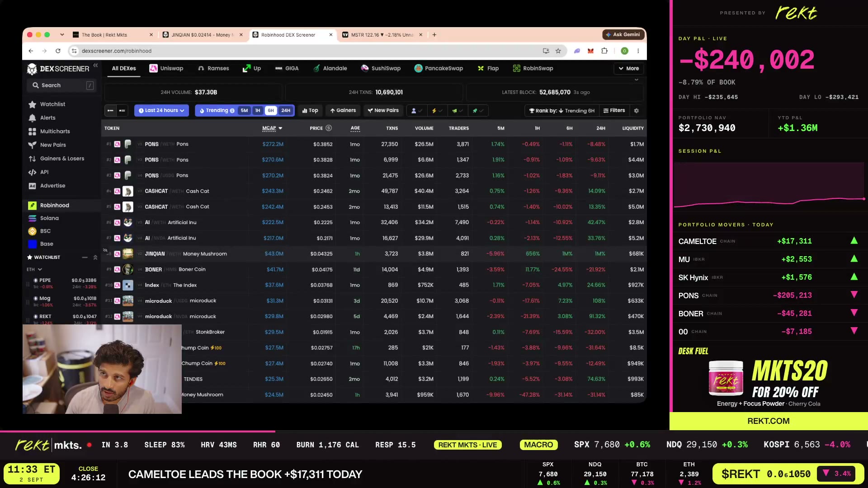Open the browser extensions puzzle icon
The width and height of the screenshot is (868, 488).
click(x=604, y=51)
